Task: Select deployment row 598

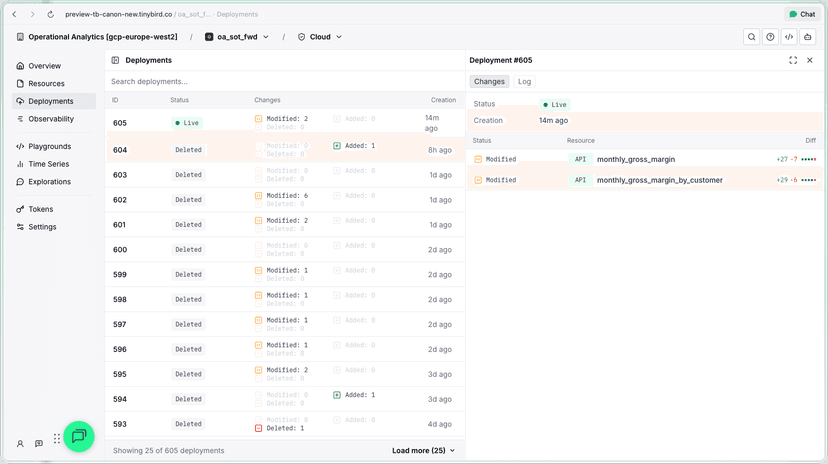Action: point(285,299)
